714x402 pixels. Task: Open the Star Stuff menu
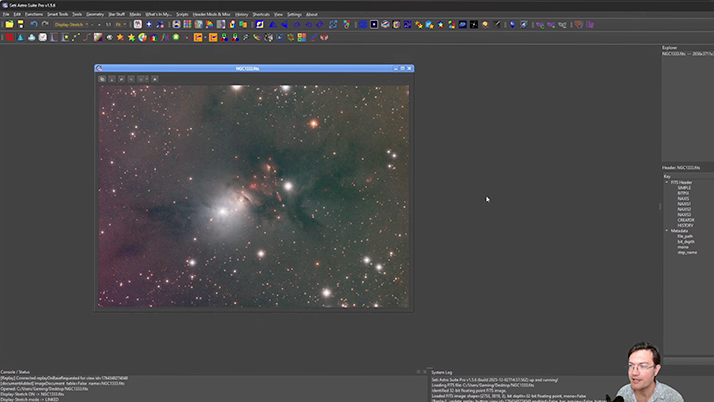coord(117,14)
